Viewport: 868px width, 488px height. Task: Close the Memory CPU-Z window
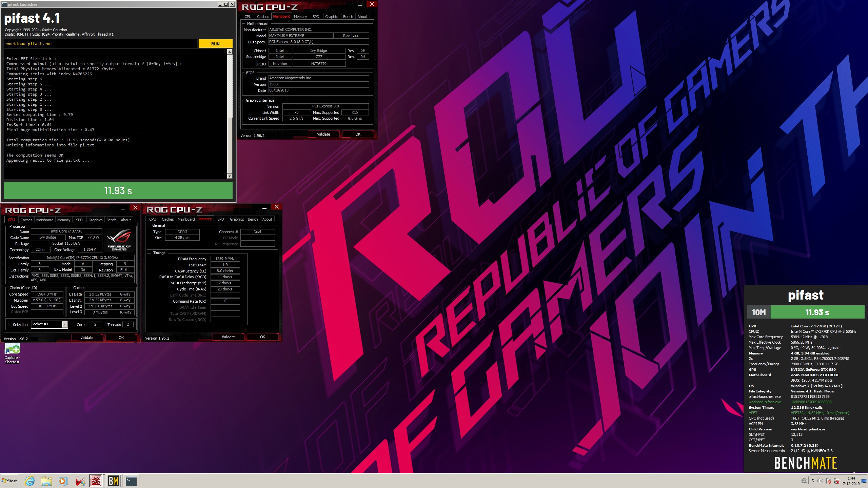[x=277, y=207]
